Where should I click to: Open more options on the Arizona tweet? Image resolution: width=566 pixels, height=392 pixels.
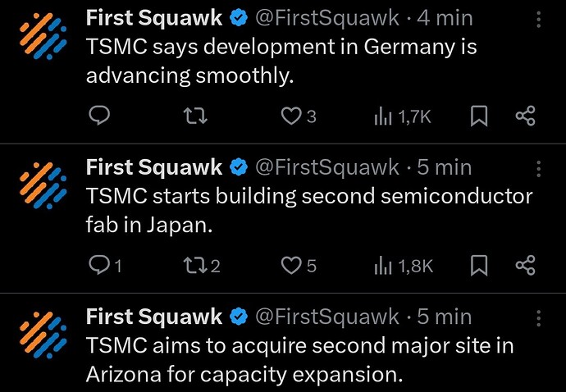pyautogui.click(x=538, y=317)
